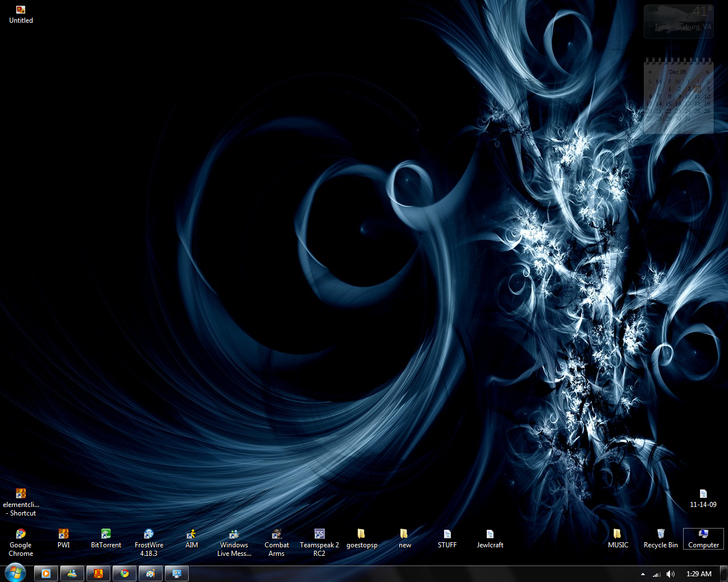The width and height of the screenshot is (728, 582).
Task: Open the Google Chrome desktop shortcut
Action: (20, 542)
